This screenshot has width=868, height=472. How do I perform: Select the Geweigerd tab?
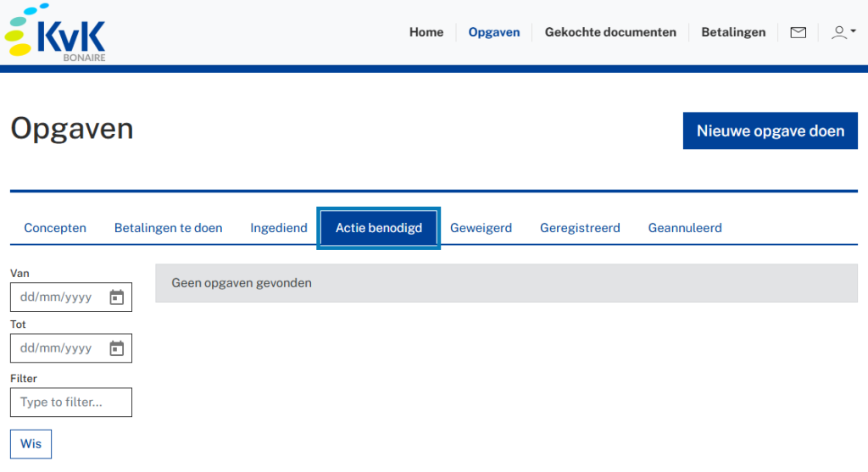click(x=481, y=228)
